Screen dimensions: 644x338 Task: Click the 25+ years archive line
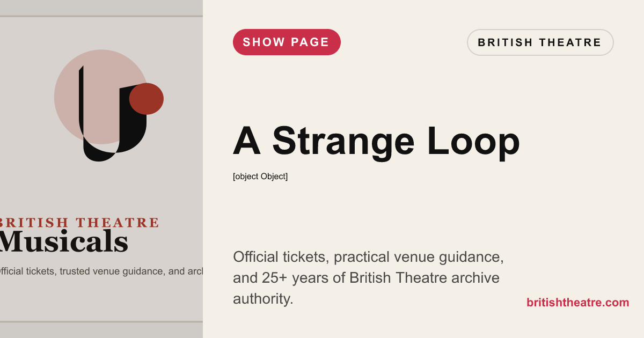click(x=366, y=278)
